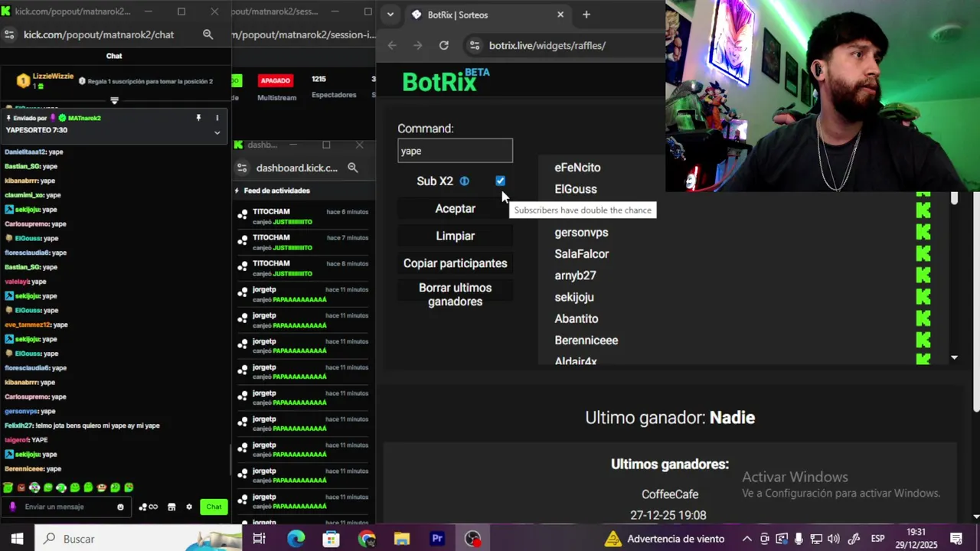This screenshot has height=551, width=980.
Task: Switch to BotRix | Sorteos tab
Action: pyautogui.click(x=486, y=15)
